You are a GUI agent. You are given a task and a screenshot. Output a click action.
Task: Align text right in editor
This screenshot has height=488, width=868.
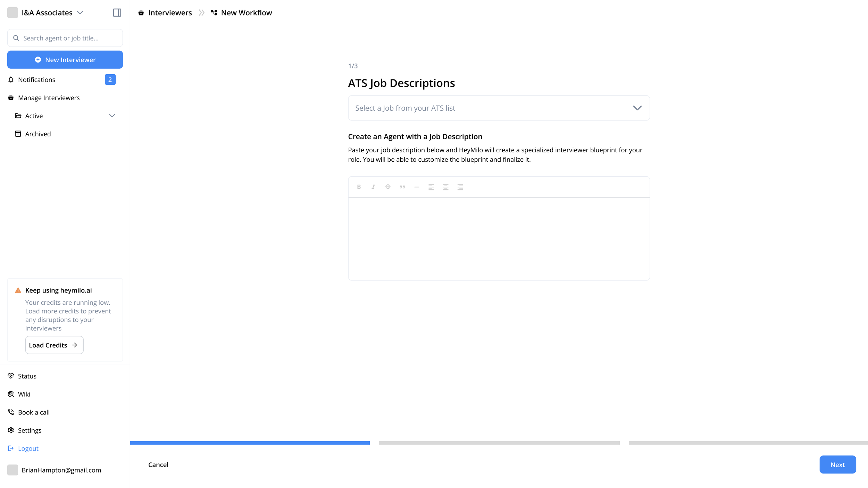[x=460, y=187]
